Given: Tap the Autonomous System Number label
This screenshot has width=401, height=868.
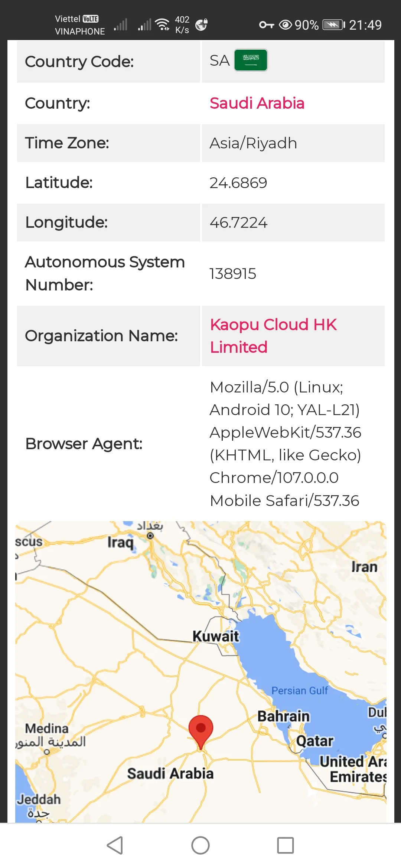Looking at the screenshot, I should [105, 273].
